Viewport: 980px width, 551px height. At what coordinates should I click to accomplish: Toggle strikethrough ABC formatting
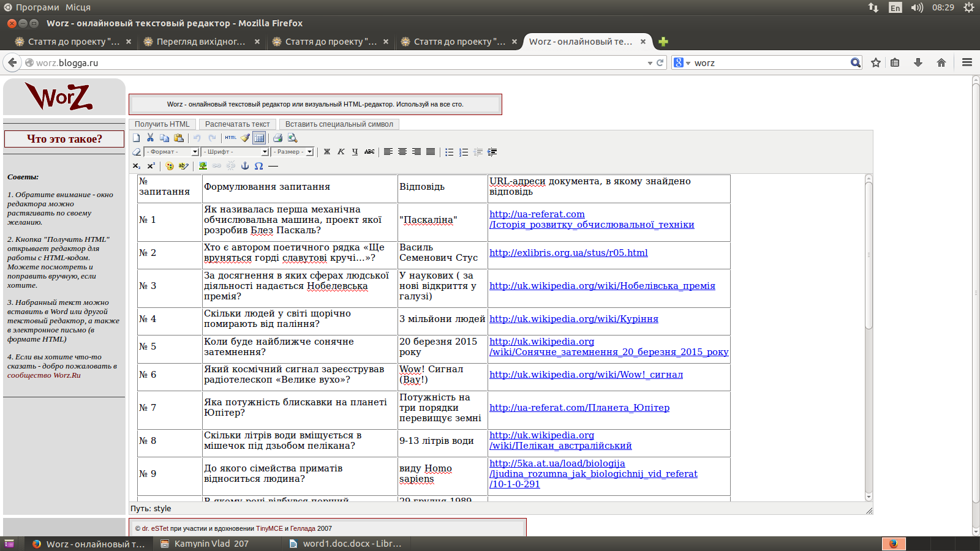[x=369, y=152]
